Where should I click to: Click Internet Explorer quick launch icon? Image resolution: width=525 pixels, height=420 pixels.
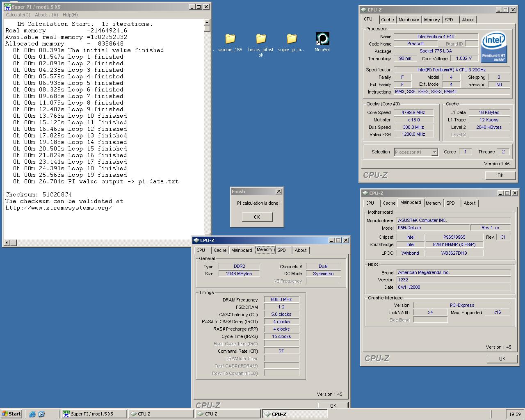click(32, 414)
